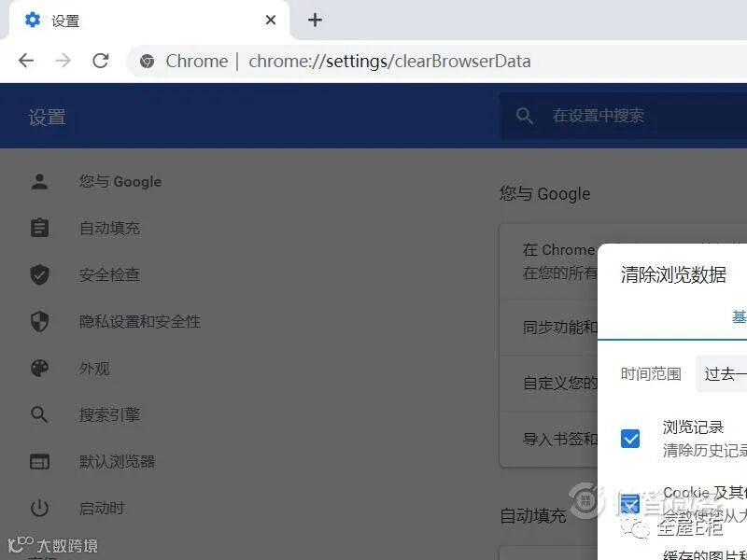This screenshot has height=560, width=747.
Task: Toggle the 浏览记录 checkbox
Action: [630, 439]
